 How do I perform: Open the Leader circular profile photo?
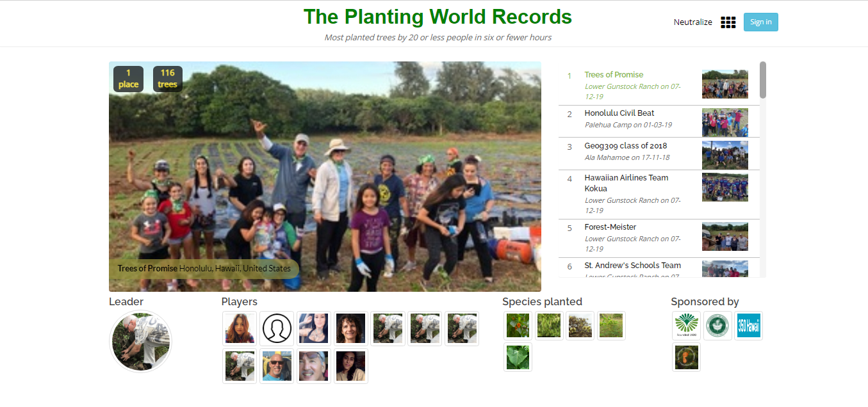click(x=141, y=342)
